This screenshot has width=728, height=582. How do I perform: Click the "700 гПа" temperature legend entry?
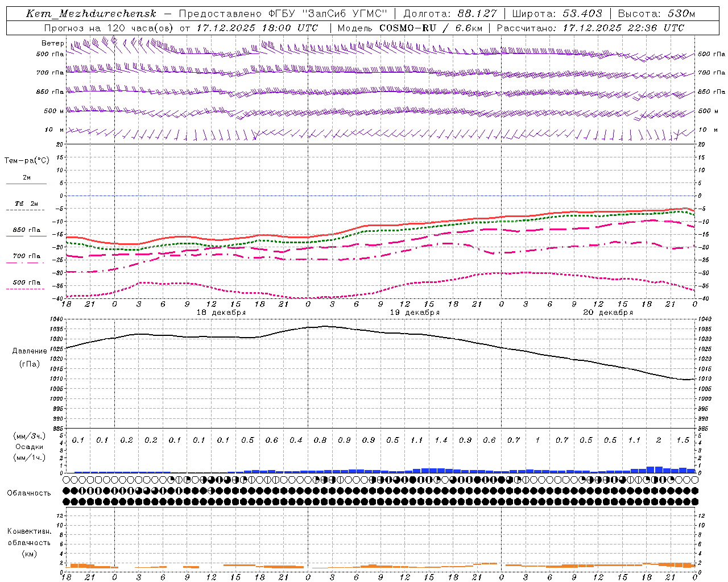pos(27,256)
